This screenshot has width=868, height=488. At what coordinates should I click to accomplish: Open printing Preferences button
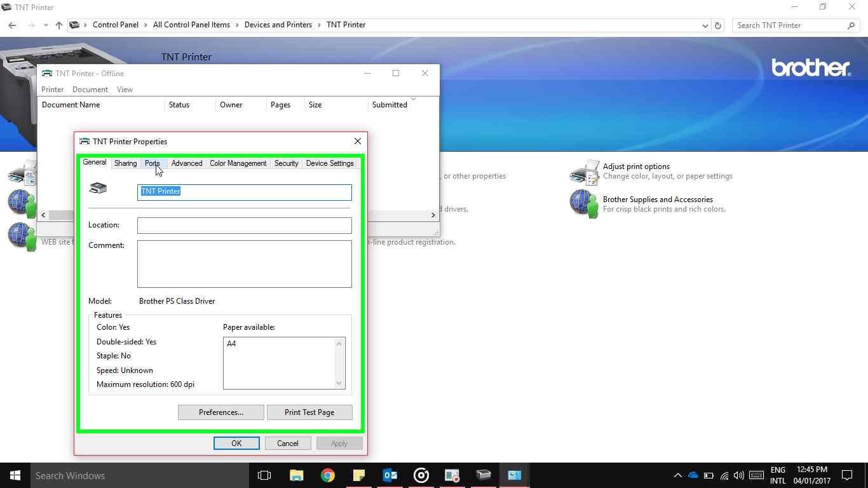(221, 412)
